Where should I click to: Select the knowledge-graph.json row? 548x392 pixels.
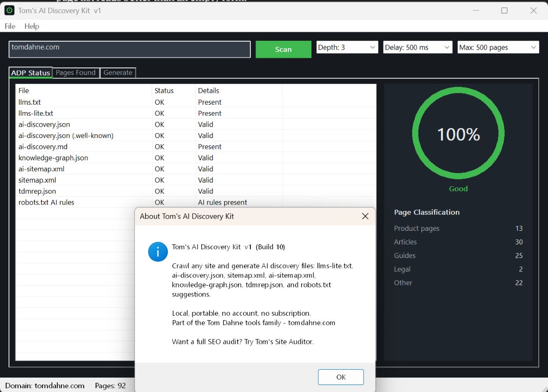tap(196, 158)
